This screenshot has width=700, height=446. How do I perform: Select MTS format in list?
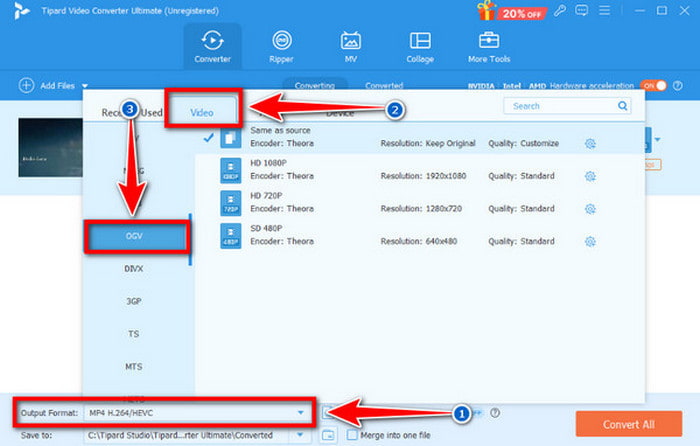[x=134, y=367]
